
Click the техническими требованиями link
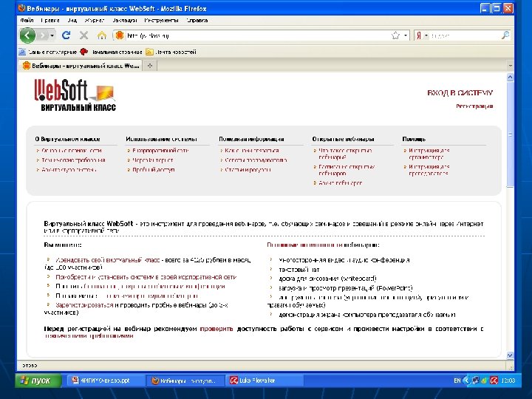[x=89, y=336]
